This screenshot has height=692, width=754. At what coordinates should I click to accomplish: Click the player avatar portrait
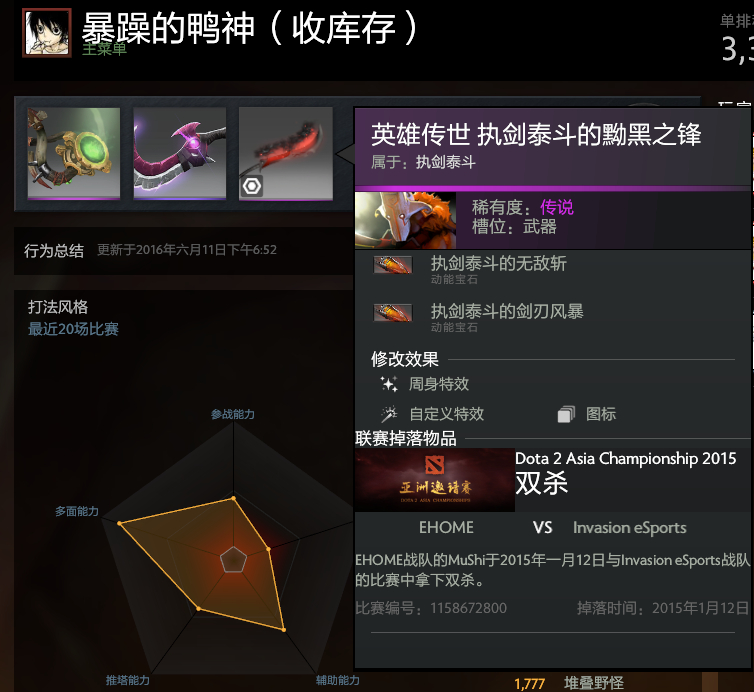tap(47, 33)
